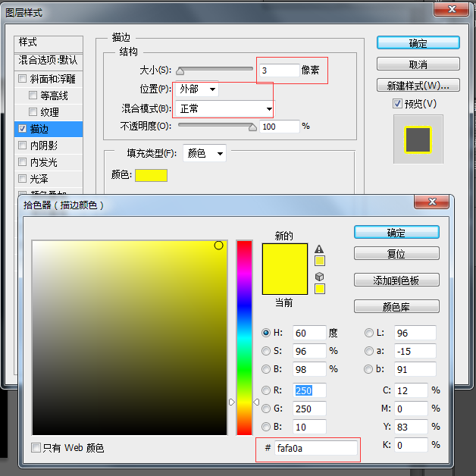Click 取消 cancel in layer style dialog
Image resolution: width=476 pixels, height=476 pixels.
click(x=418, y=64)
